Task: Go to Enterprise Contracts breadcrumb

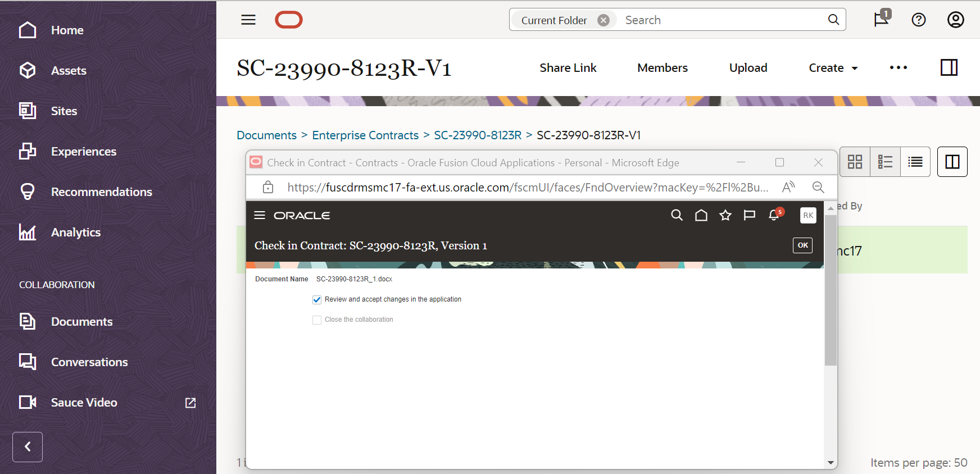Action: 365,135
